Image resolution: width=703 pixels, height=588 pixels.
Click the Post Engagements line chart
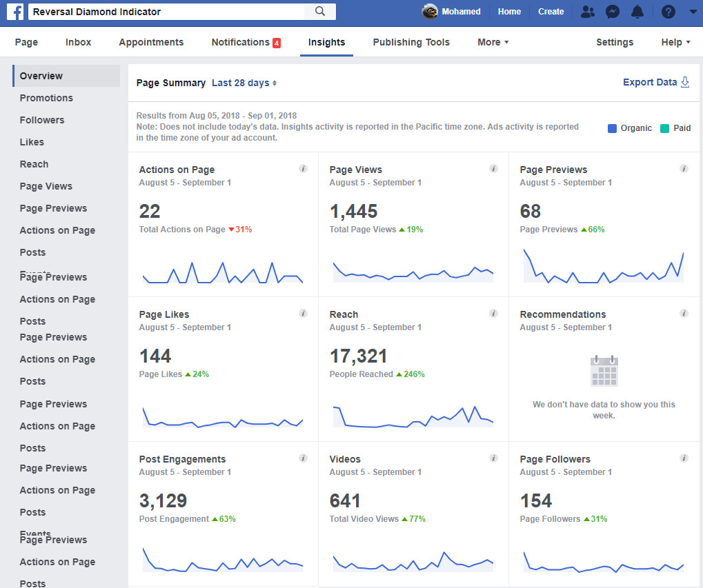pyautogui.click(x=223, y=560)
